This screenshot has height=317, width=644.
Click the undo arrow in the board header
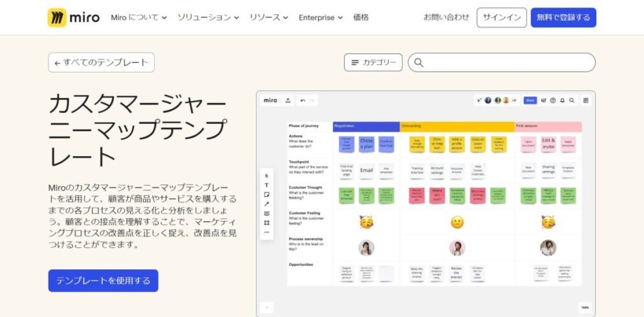[x=303, y=100]
